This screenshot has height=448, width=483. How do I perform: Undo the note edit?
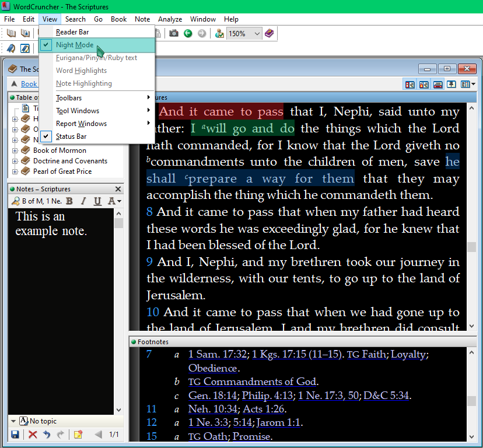click(47, 435)
